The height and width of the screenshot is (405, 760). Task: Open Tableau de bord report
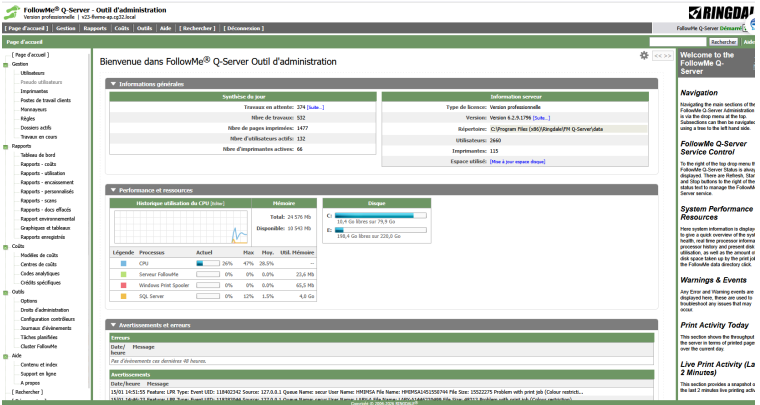[38, 156]
